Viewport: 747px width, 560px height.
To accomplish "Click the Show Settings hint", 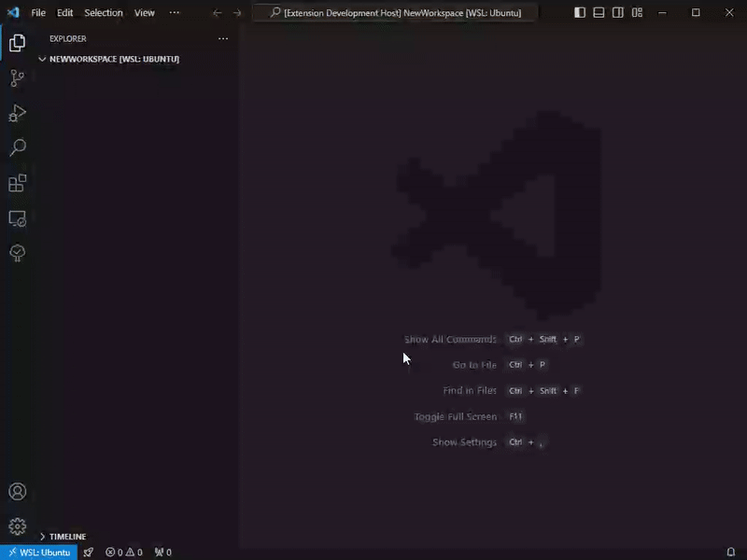I will point(464,442).
